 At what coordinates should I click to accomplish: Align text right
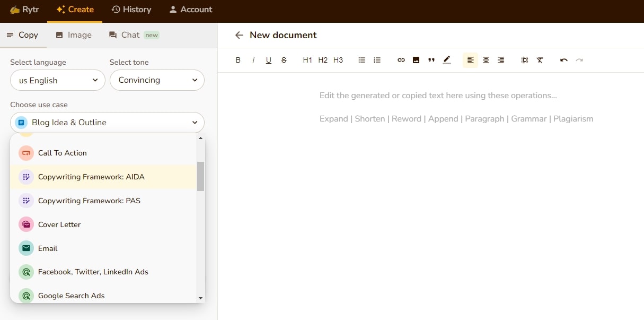point(501,60)
